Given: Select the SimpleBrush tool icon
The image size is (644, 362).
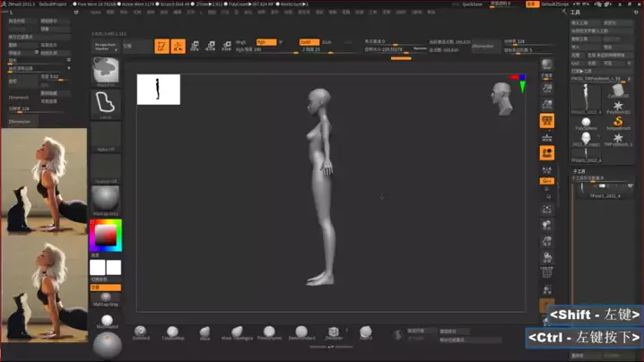Looking at the screenshot, I should 618,129.
